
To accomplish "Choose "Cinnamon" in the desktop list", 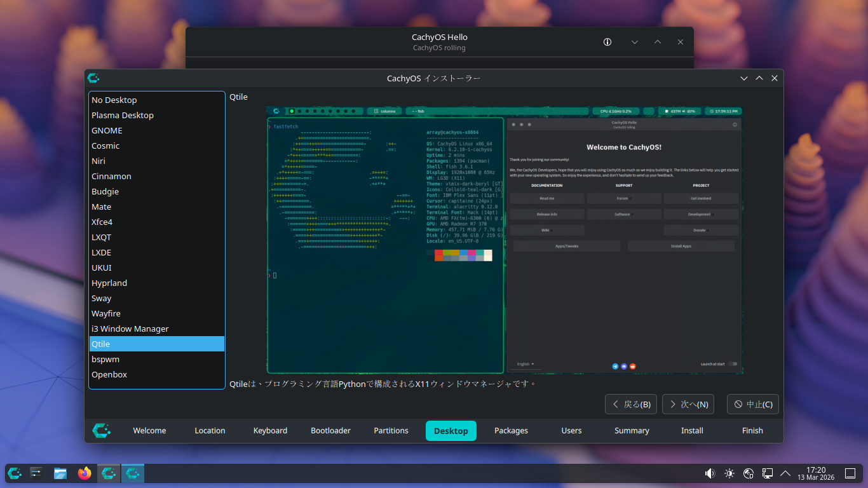I will 157,176.
